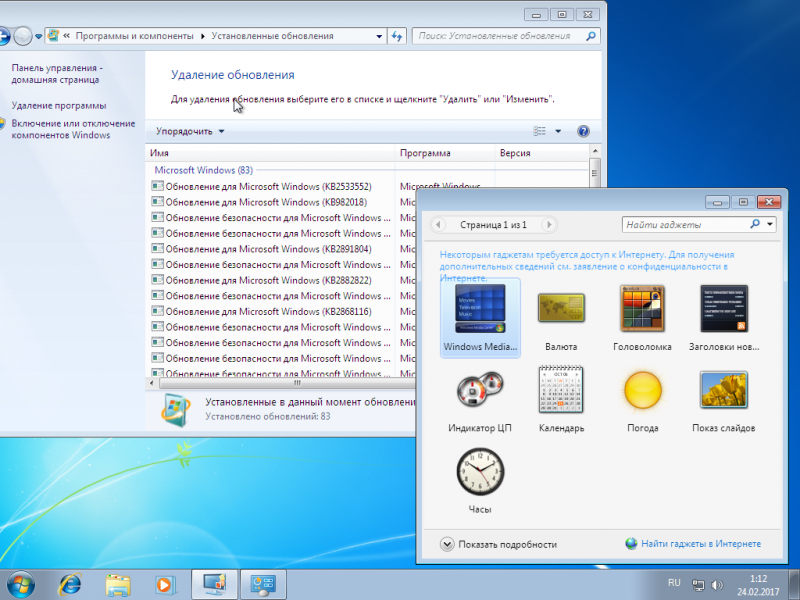Click the gadget search magnifier icon
The image size is (800, 600).
[x=755, y=224]
